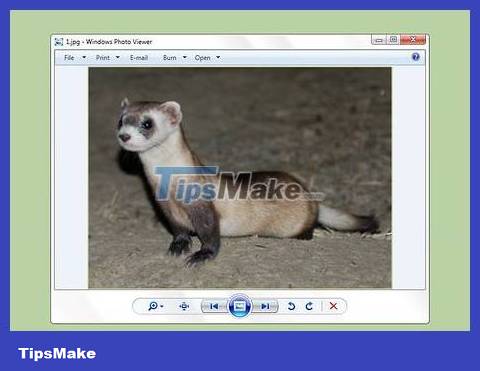Rotate the photo counterclockwise
This screenshot has width=480, height=371.
tap(291, 306)
